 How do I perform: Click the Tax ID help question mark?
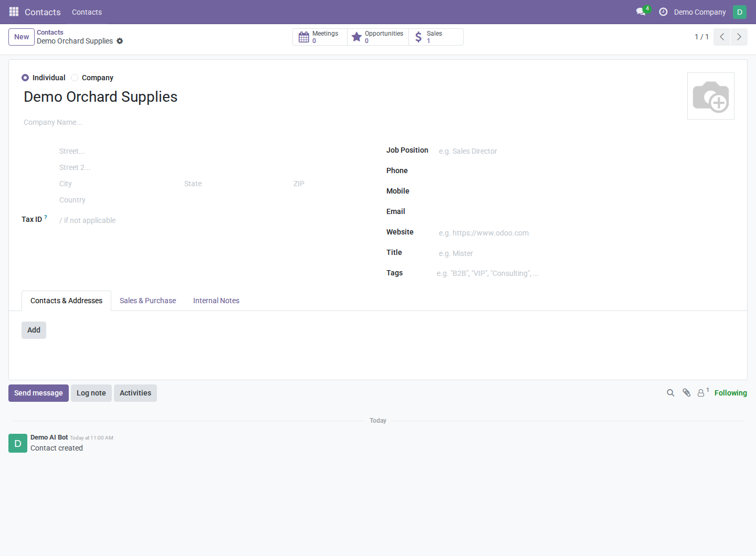coord(46,217)
